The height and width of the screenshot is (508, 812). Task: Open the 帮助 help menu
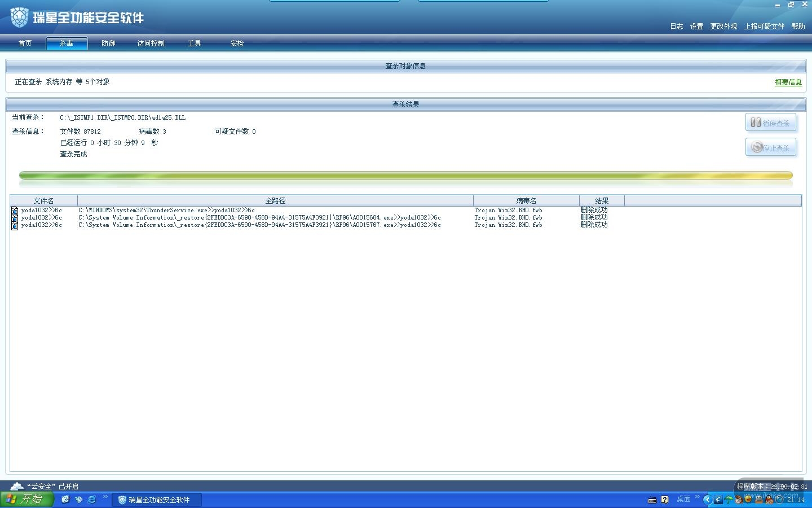798,27
